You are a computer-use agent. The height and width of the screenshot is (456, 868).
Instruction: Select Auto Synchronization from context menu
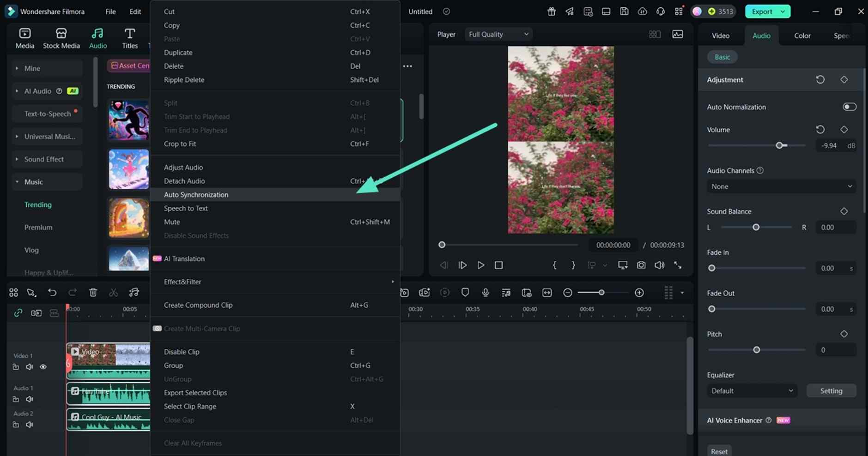(x=275, y=195)
